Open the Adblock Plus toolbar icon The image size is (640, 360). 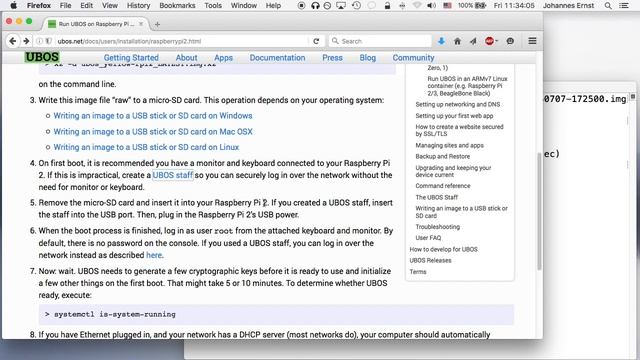489,41
